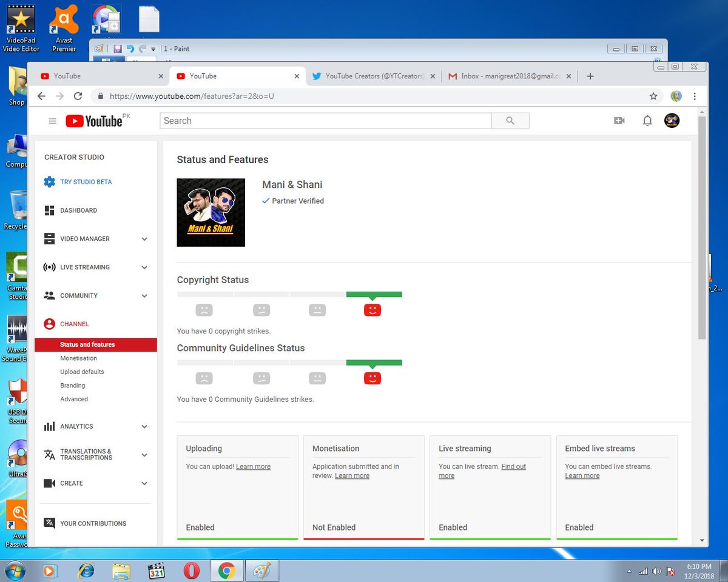Open Media Player Classic from the taskbar
This screenshot has height=582, width=728.
coord(156,570)
